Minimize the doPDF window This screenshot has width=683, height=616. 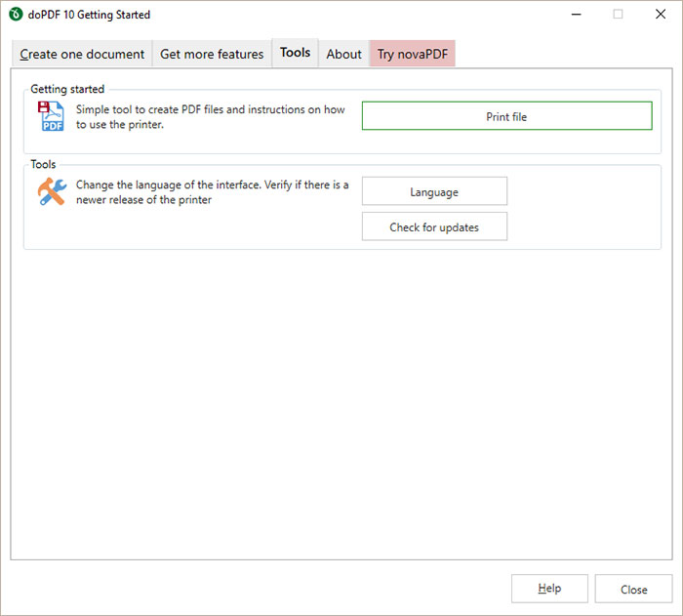[577, 15]
